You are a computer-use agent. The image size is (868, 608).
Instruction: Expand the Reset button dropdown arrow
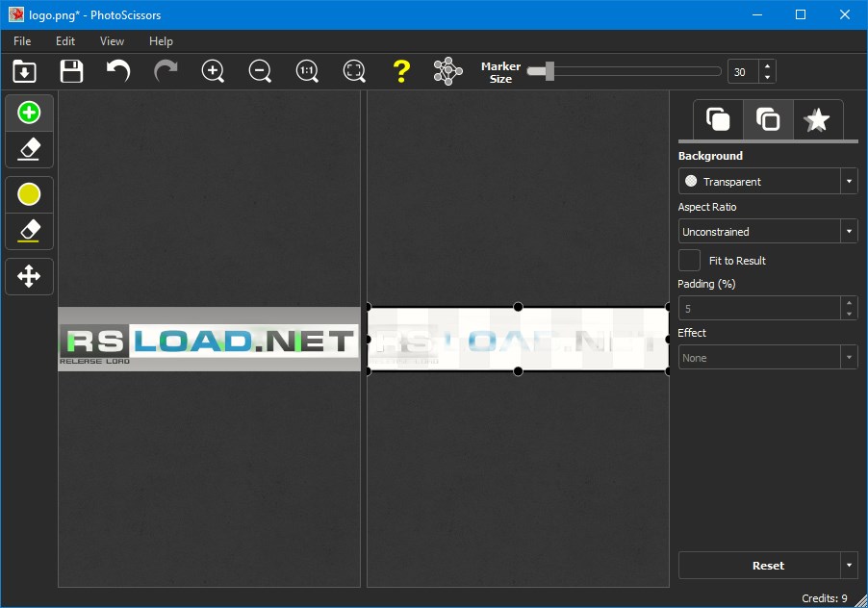point(849,566)
